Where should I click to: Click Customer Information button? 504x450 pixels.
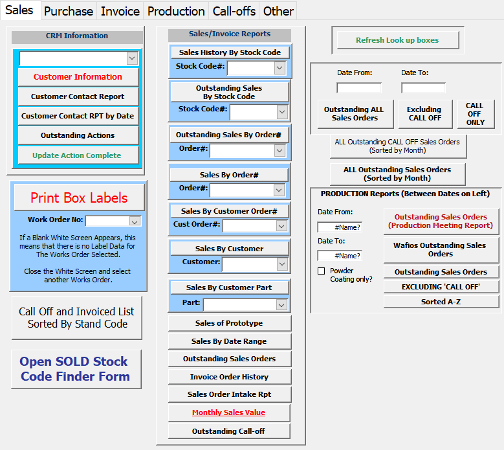78,77
